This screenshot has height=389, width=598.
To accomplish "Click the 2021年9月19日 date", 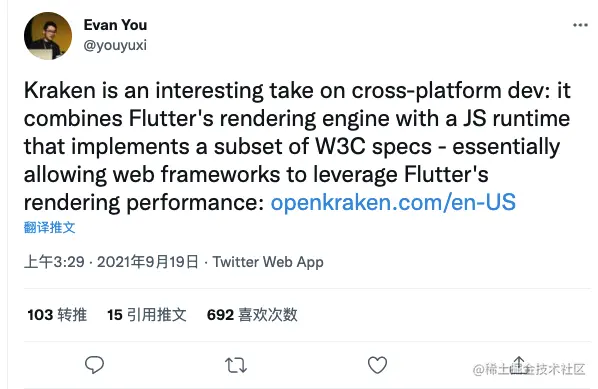I will click(x=148, y=262).
